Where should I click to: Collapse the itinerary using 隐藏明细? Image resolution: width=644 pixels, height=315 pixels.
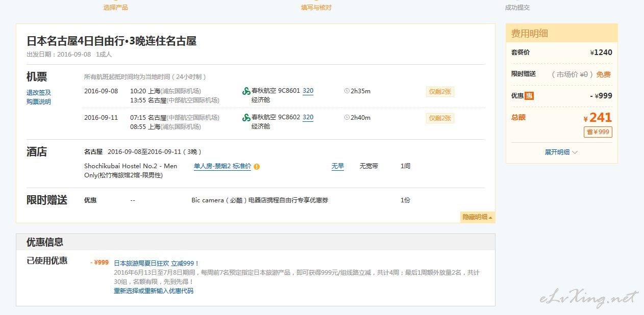[477, 217]
